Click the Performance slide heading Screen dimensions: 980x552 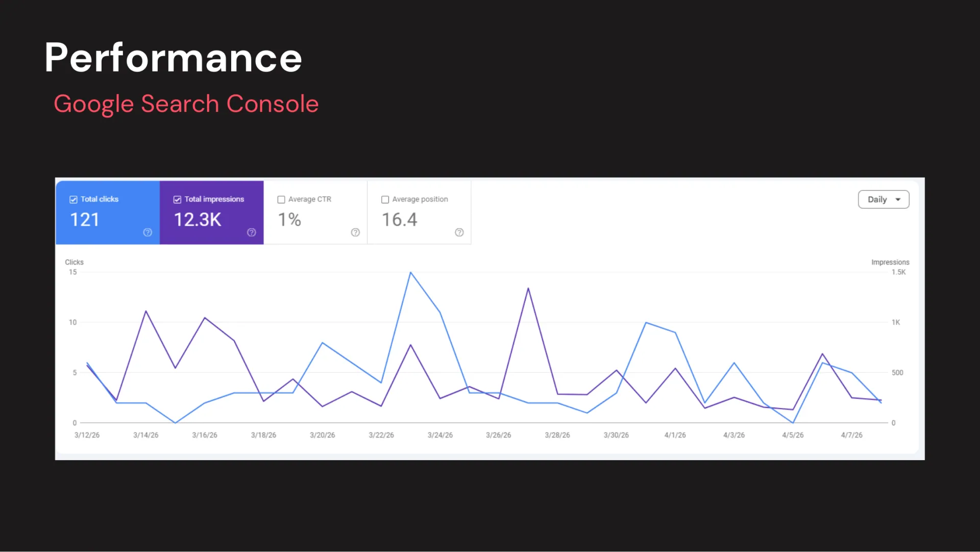coord(174,58)
